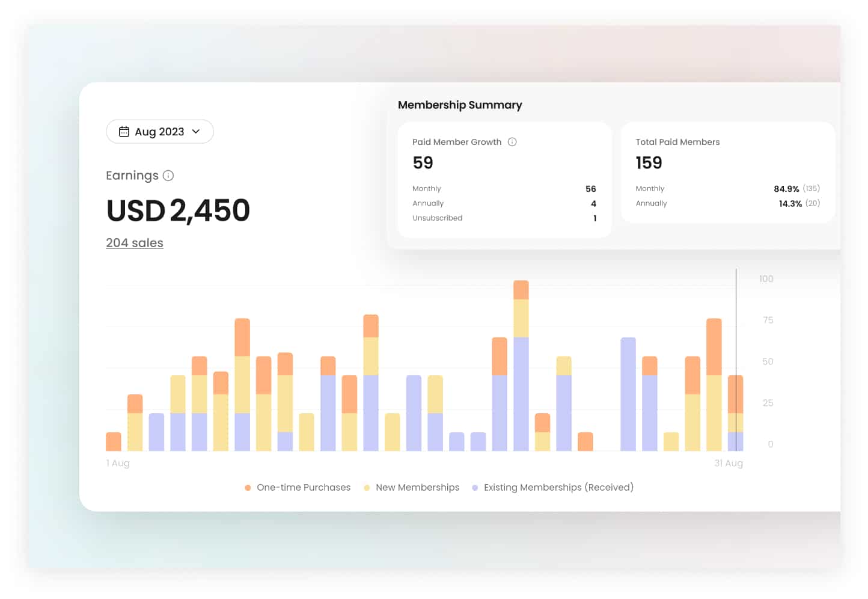Screen dimensions: 868x599
Task: Open the 204 sales link
Action: coord(135,243)
